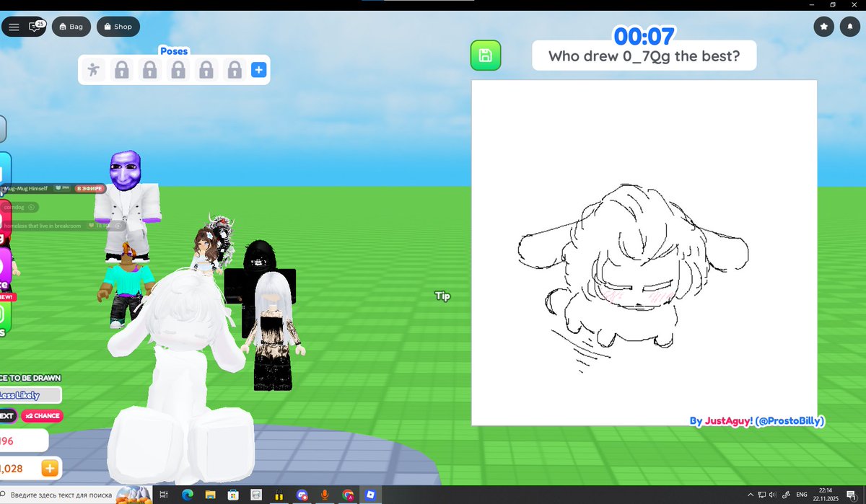Switch ENG input language

(802, 495)
